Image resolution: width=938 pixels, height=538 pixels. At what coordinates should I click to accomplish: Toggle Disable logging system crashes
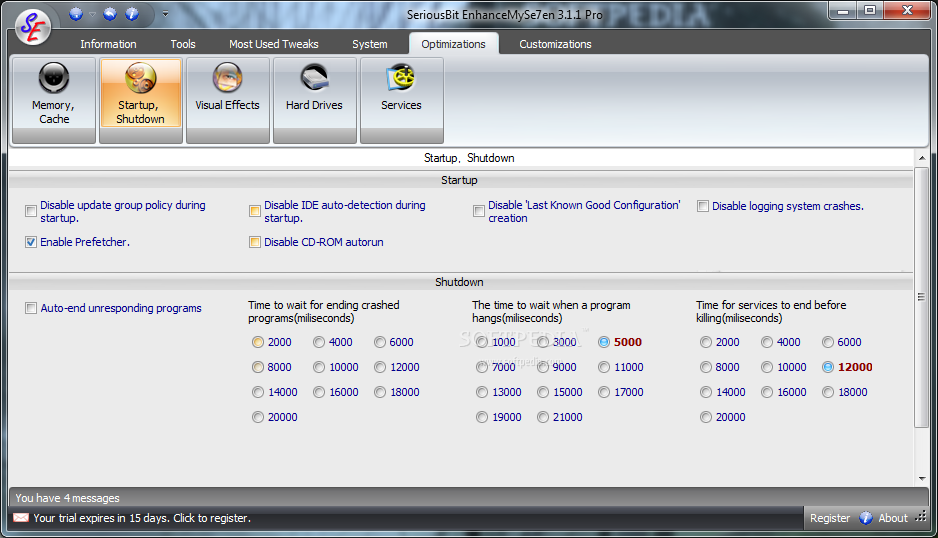703,206
